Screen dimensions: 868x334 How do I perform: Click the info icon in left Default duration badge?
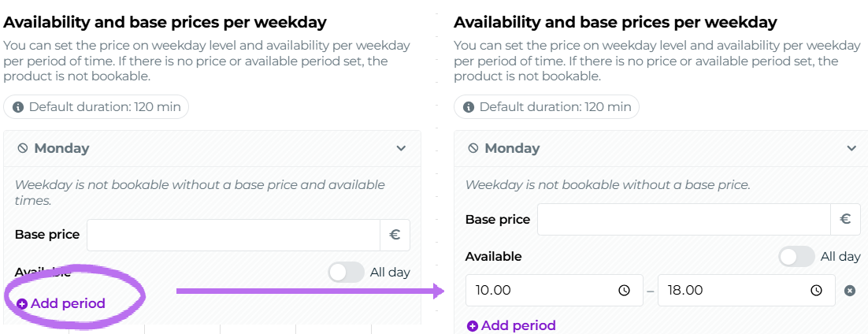(x=18, y=107)
